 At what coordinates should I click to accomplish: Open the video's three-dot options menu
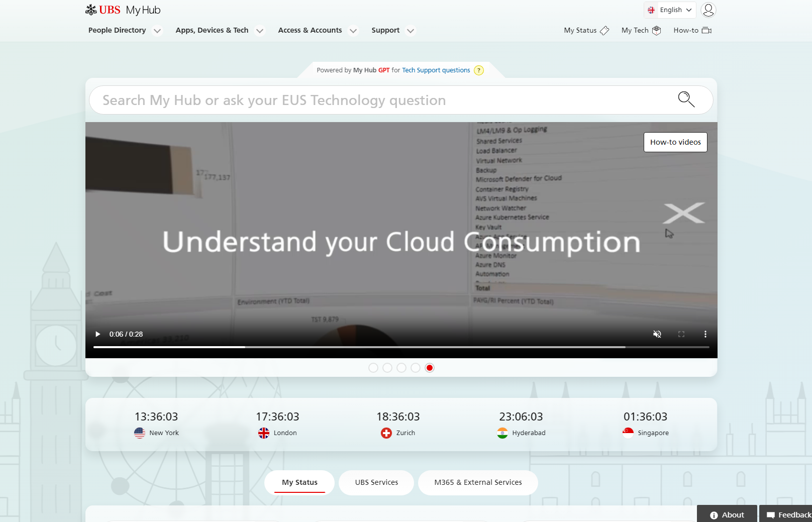point(705,334)
